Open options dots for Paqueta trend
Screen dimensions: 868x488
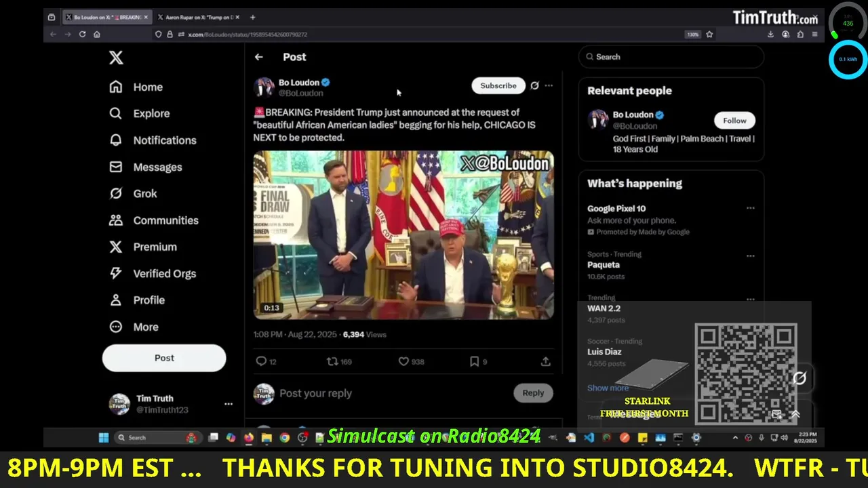click(751, 256)
